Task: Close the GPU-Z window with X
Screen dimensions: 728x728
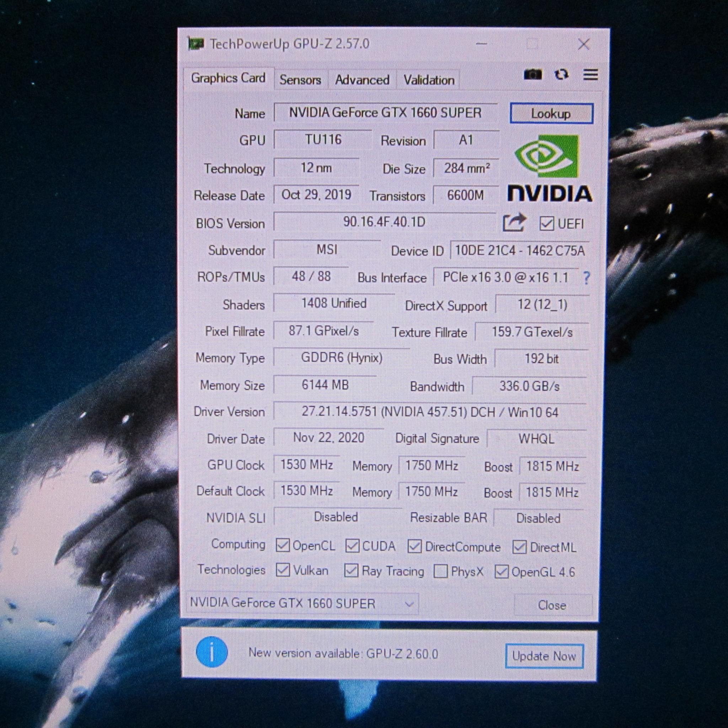Action: 584,44
